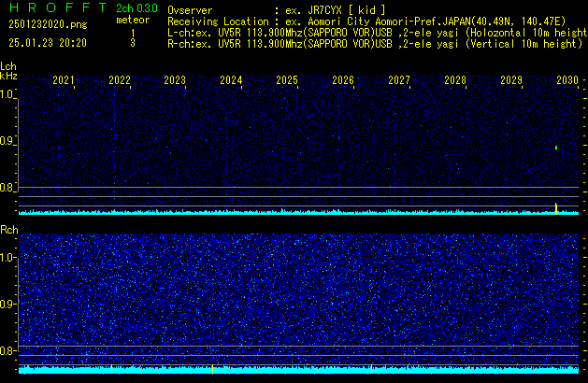Click the Rch 0.8 frequency label
This screenshot has height=383, width=588.
point(7,350)
